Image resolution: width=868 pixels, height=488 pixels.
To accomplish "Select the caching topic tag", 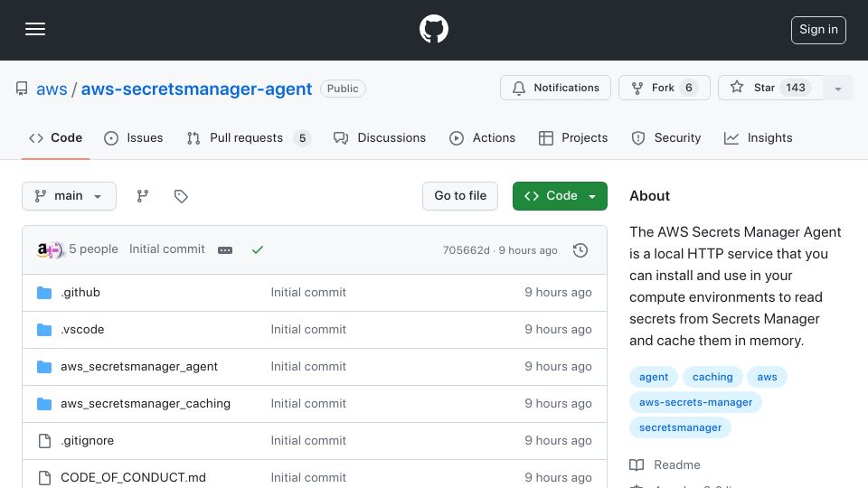I will (712, 377).
